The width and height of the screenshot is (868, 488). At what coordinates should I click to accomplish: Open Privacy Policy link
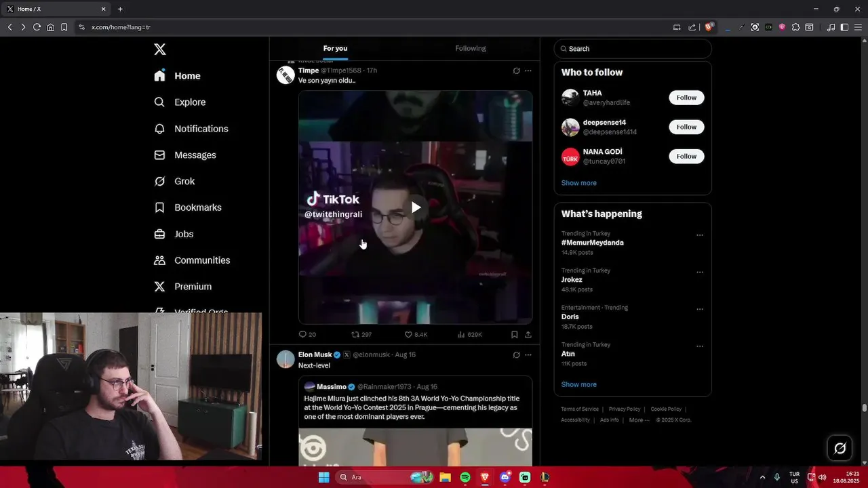click(x=625, y=409)
